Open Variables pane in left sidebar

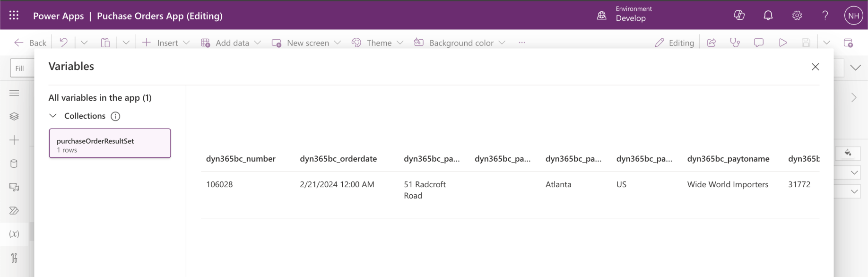tap(14, 234)
